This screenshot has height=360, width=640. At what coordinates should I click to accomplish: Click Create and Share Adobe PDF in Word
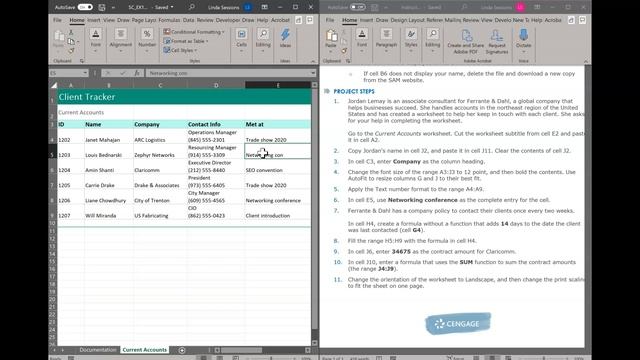pos(466,42)
